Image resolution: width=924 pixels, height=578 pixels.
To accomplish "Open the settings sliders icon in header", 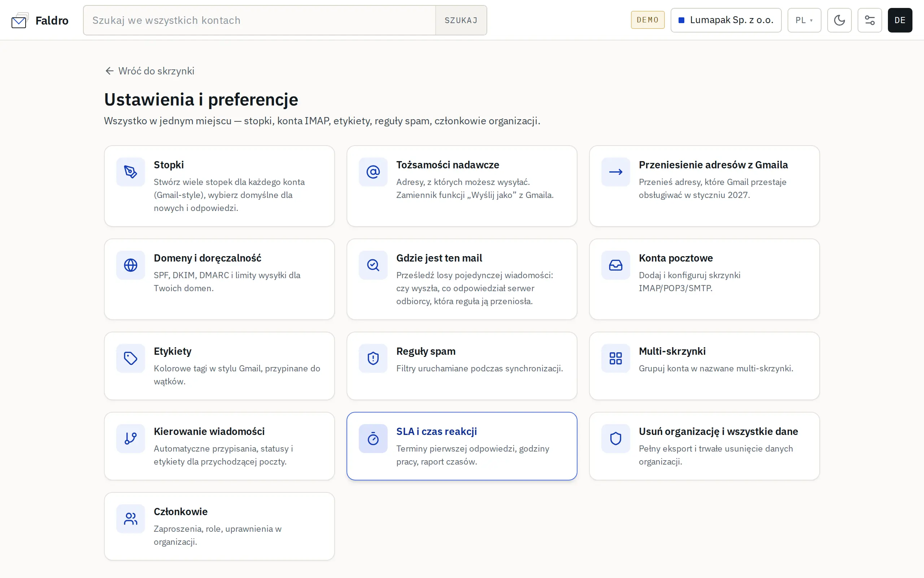I will pyautogui.click(x=869, y=20).
